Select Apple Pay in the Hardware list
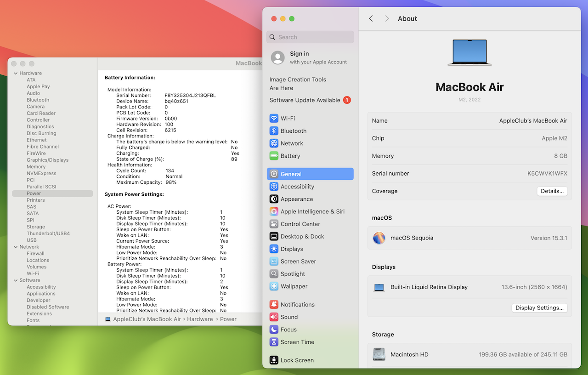Image resolution: width=588 pixels, height=375 pixels. click(x=38, y=86)
